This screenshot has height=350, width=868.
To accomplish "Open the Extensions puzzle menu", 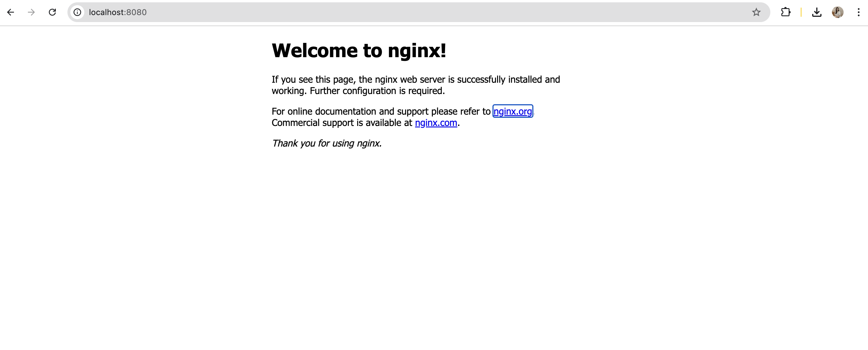I will [x=785, y=12].
